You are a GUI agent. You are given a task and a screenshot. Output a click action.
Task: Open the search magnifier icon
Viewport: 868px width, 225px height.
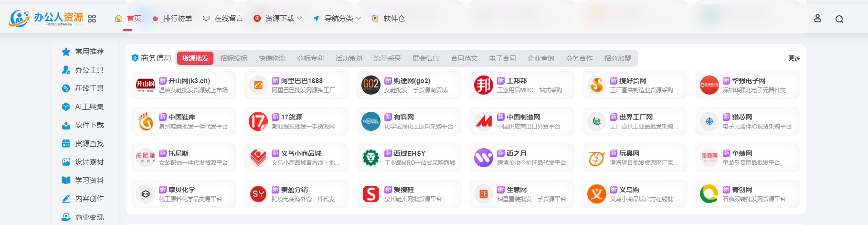pyautogui.click(x=839, y=19)
